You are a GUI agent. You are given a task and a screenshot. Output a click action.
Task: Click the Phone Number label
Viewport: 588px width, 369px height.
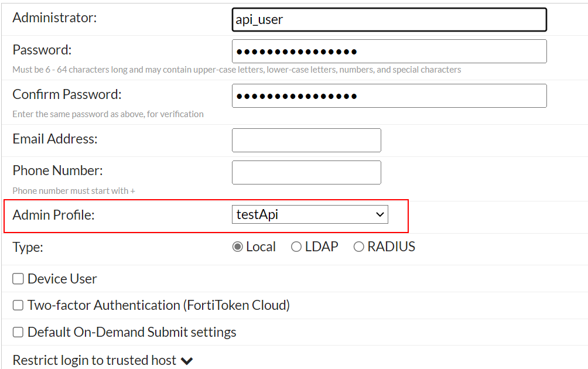coord(57,171)
